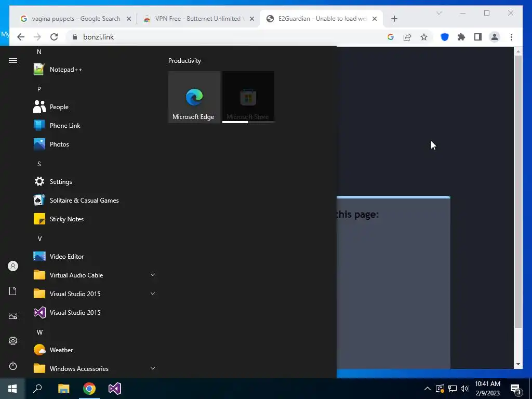Go back in Chrome
Screen dimensions: 532x399
[21, 37]
